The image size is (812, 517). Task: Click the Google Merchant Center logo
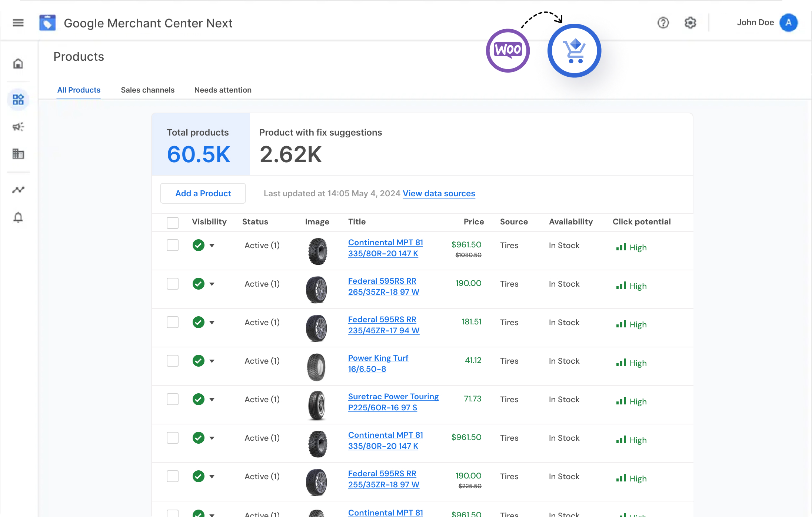[47, 23]
